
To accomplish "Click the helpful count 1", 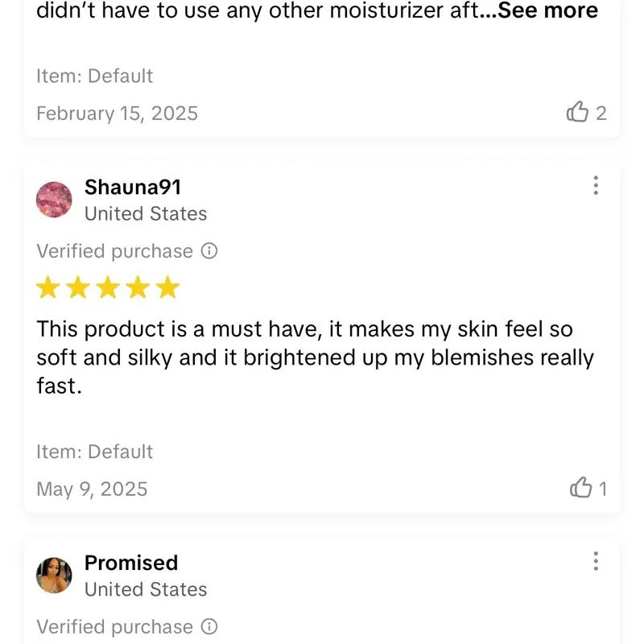I will 602,489.
